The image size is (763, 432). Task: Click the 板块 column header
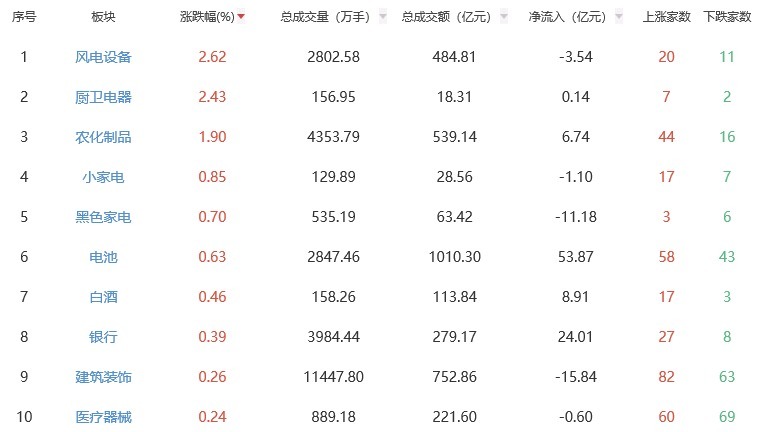tap(103, 17)
